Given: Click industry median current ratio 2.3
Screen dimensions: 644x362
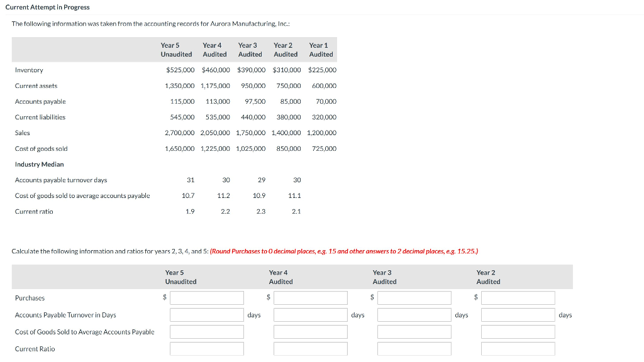Looking at the screenshot, I should point(261,211).
